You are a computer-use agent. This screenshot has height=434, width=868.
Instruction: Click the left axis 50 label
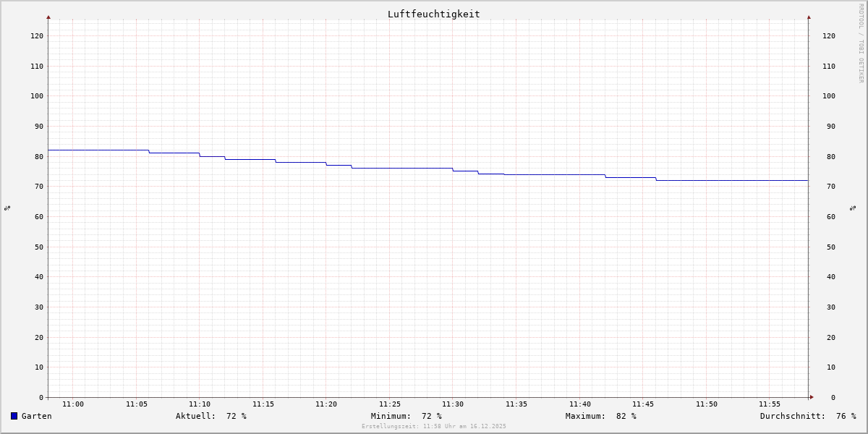(39, 247)
